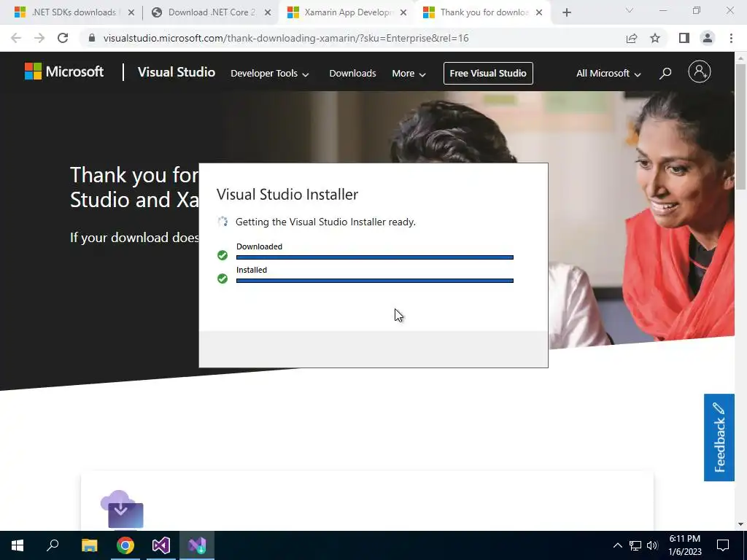Click the green check beside Downloaded
The image size is (747, 560).
(x=222, y=255)
